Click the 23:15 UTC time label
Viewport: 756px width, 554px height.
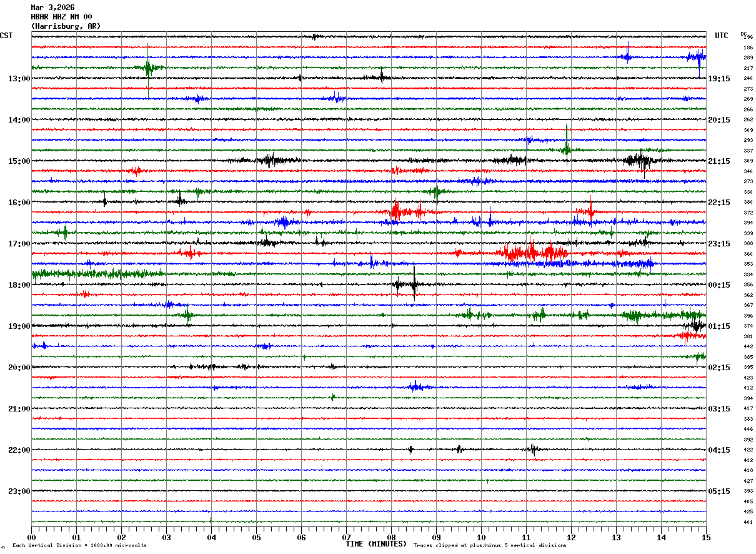(719, 244)
